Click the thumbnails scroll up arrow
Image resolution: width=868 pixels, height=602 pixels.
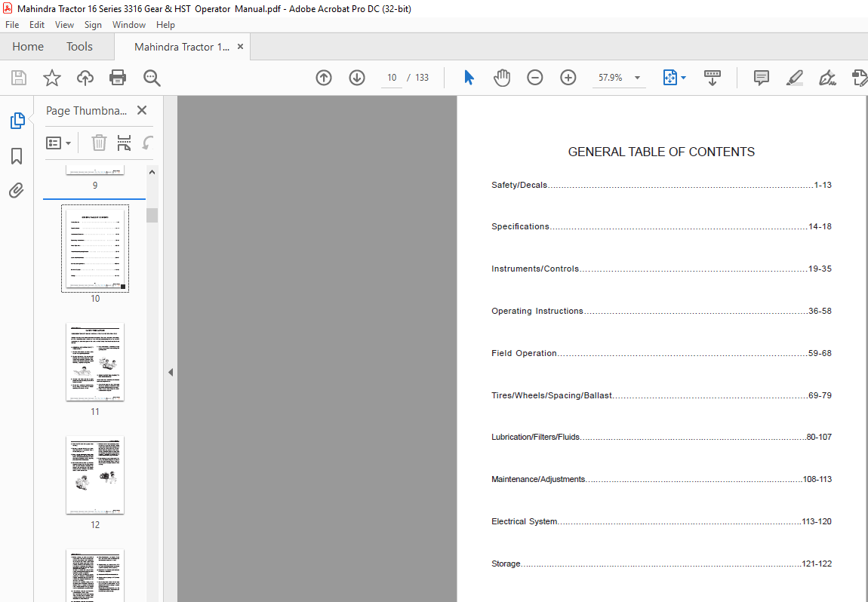pos(152,172)
